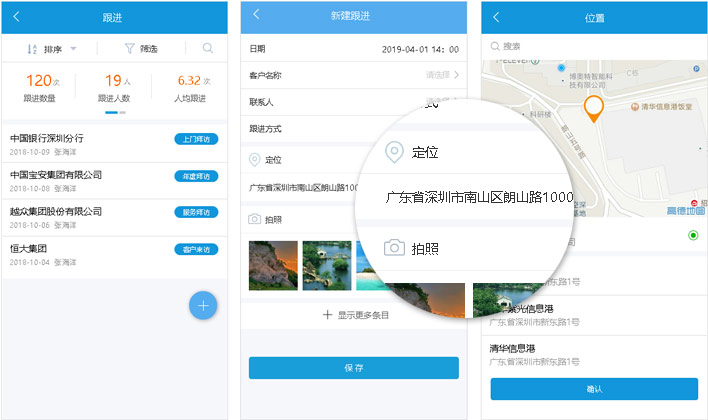
Task: Click the 定位 location pin icon
Action: (x=255, y=160)
